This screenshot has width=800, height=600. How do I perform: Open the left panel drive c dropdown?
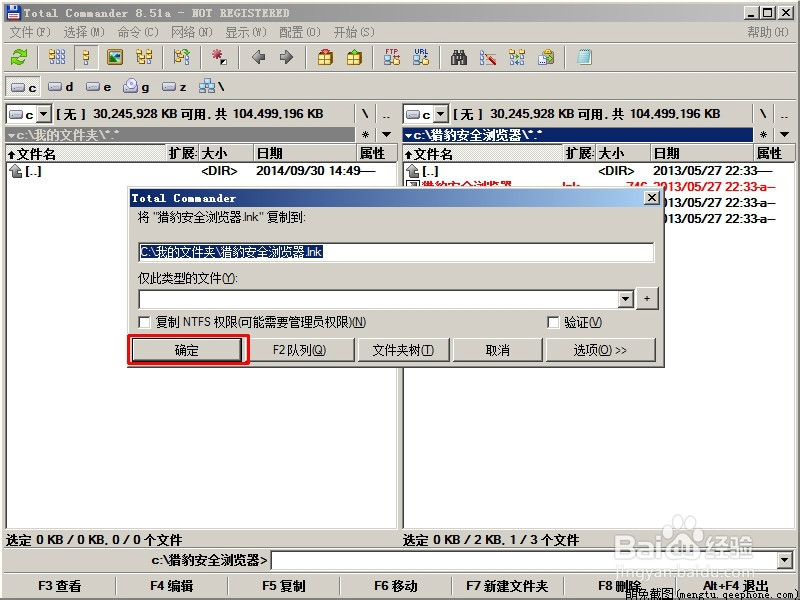44,114
